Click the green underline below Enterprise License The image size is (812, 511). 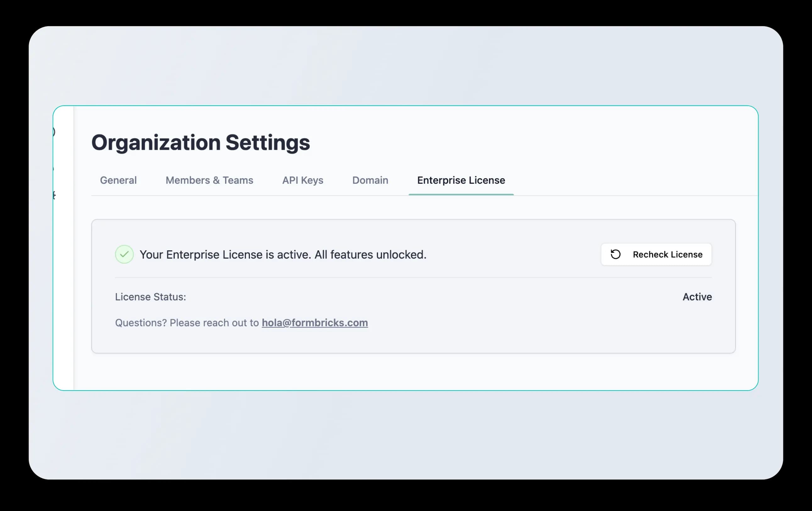click(x=461, y=194)
